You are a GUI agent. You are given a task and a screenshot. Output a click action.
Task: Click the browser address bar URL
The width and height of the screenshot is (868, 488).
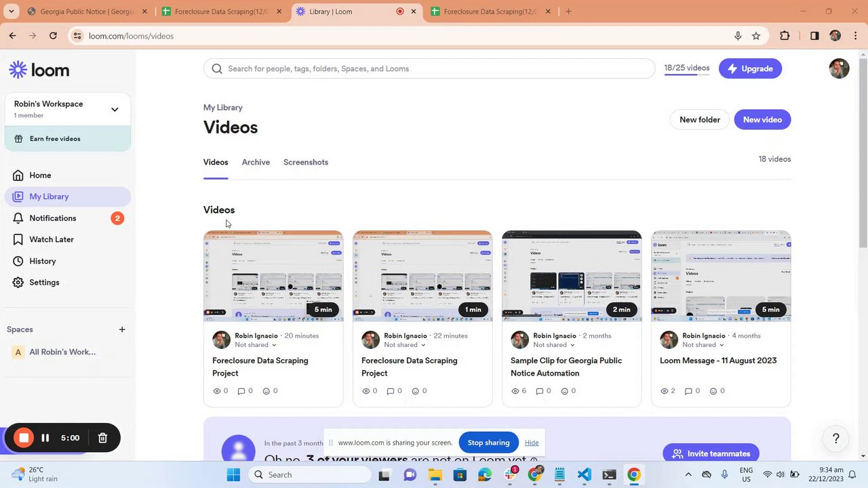pos(131,36)
